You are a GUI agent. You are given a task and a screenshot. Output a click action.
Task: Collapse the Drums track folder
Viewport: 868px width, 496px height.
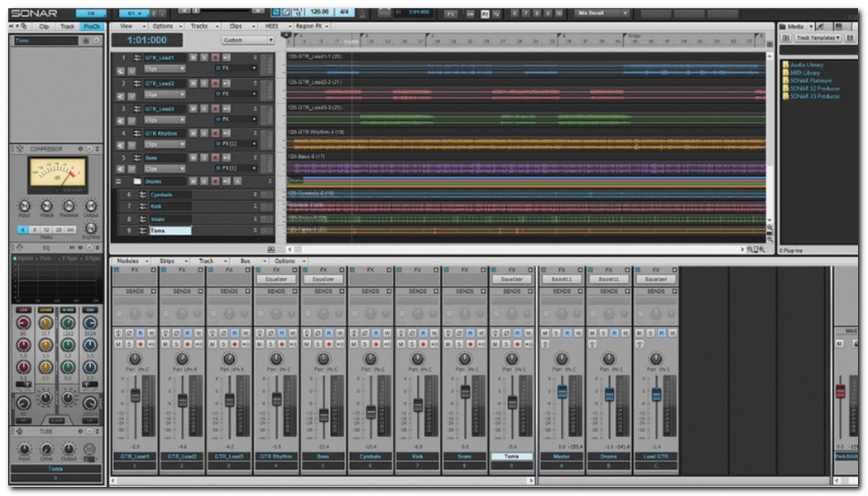click(x=117, y=181)
